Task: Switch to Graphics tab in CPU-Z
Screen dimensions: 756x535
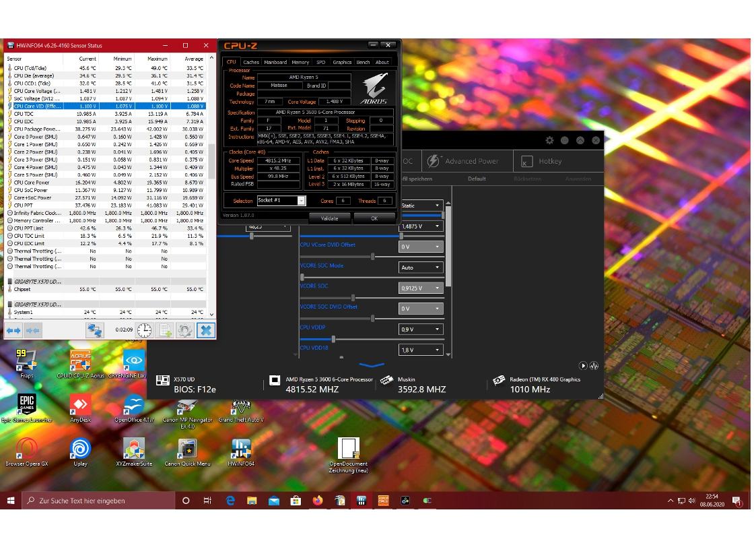Action: (x=342, y=62)
